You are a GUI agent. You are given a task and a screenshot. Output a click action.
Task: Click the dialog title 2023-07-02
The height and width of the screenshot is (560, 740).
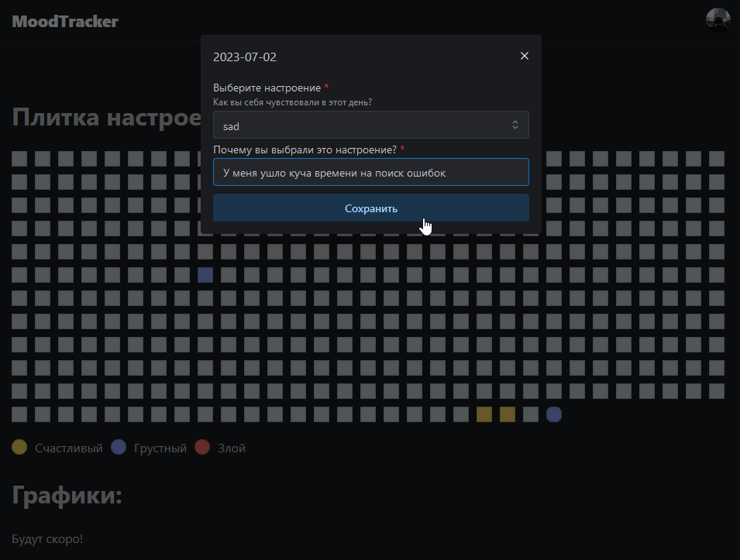[244, 57]
